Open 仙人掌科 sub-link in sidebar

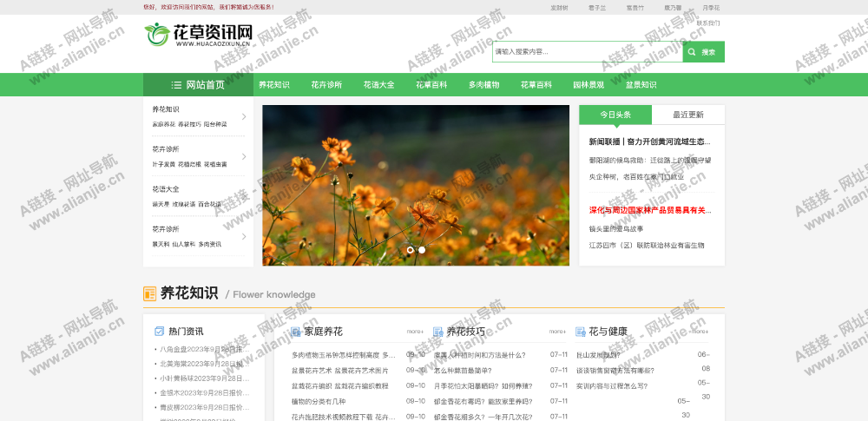point(184,244)
